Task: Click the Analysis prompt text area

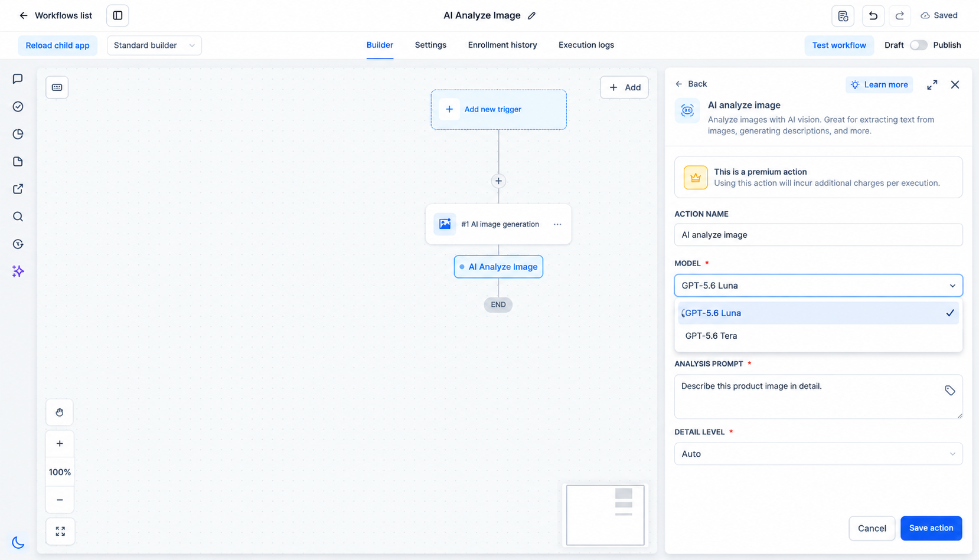Action: 818,397
